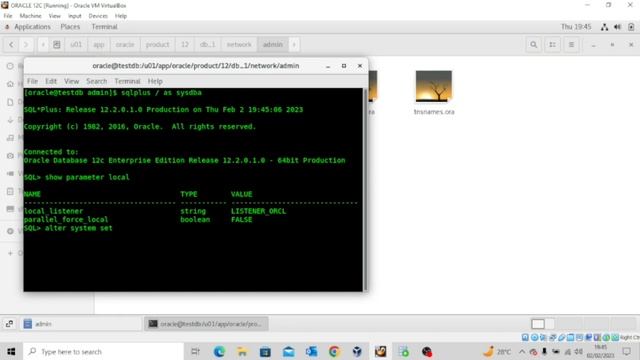Click the Thu 19:45 clock
Image resolution: width=640 pixels, height=360 pixels.
click(x=576, y=27)
